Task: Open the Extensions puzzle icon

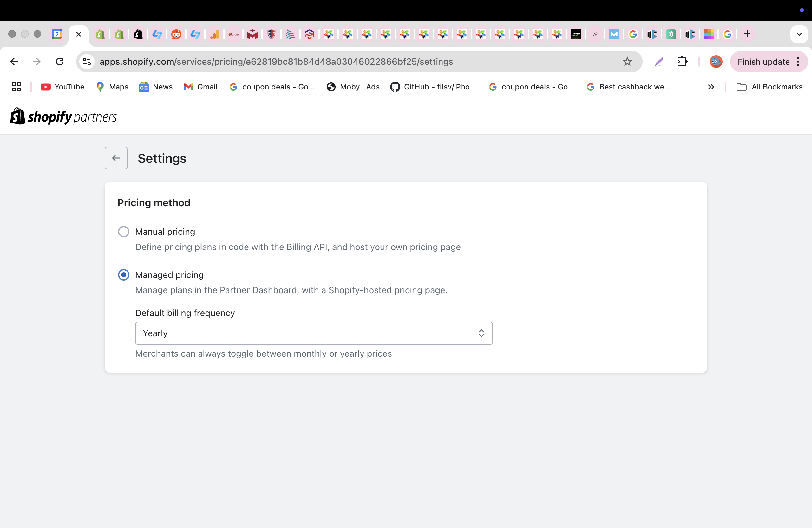Action: click(682, 62)
